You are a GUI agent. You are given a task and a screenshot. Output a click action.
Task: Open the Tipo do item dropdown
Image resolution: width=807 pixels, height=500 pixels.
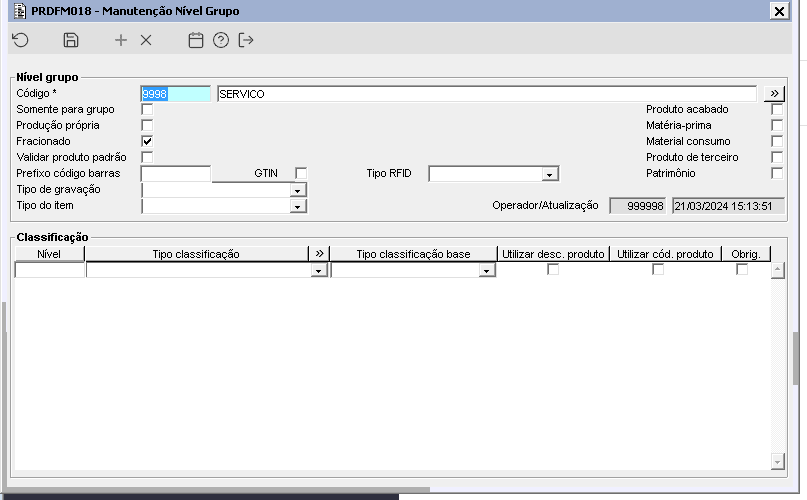point(297,207)
